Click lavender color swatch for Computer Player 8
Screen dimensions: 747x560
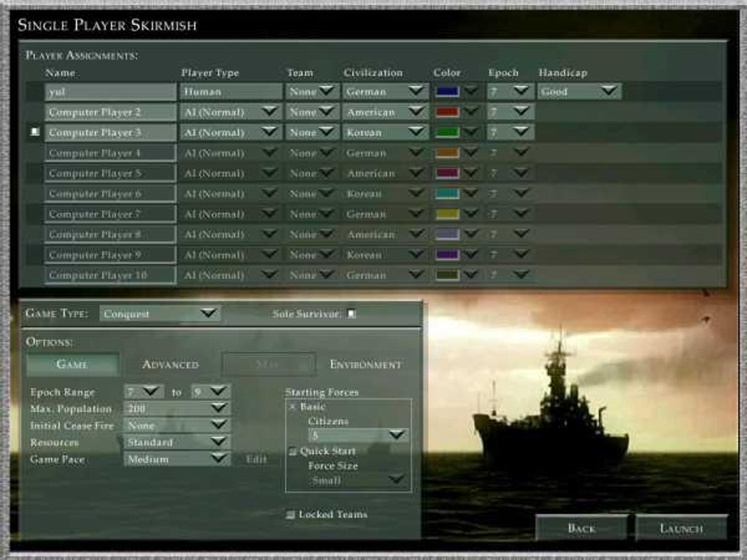click(x=447, y=234)
